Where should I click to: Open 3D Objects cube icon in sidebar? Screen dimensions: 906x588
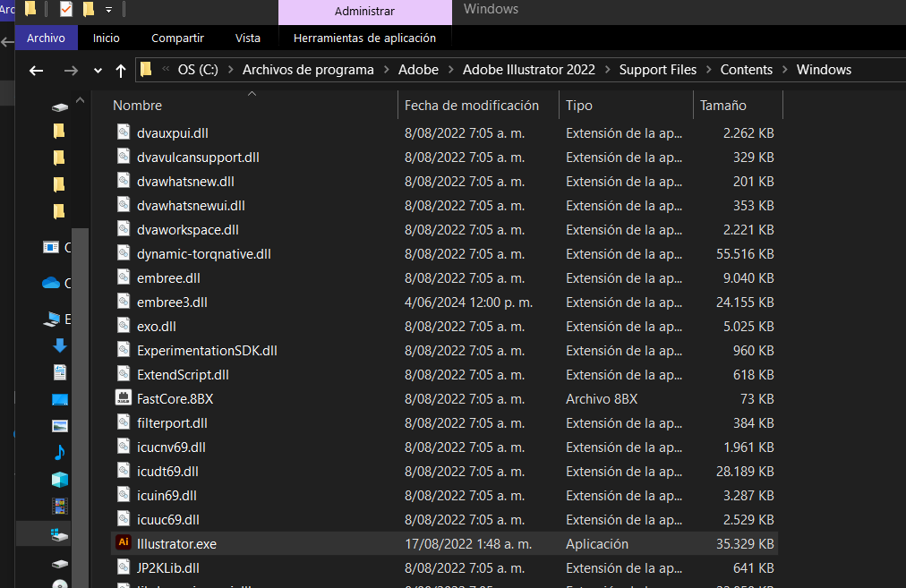[x=59, y=480]
